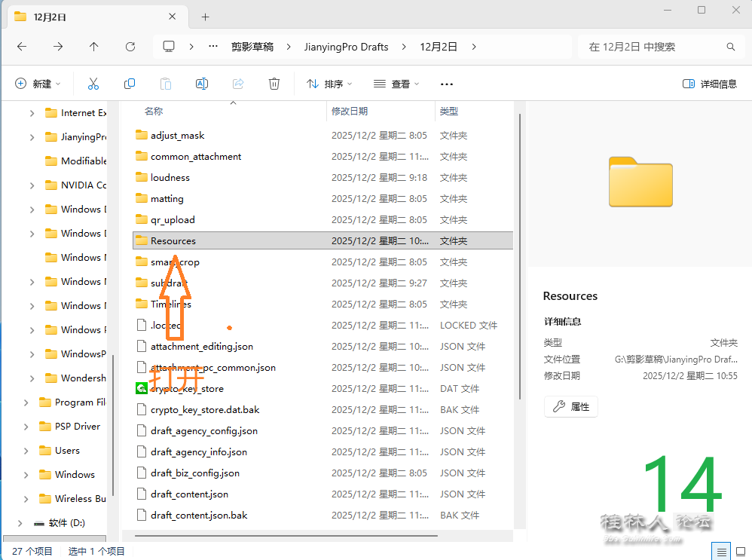Click JianyingPro Drafts in breadcrumb path

pyautogui.click(x=346, y=47)
